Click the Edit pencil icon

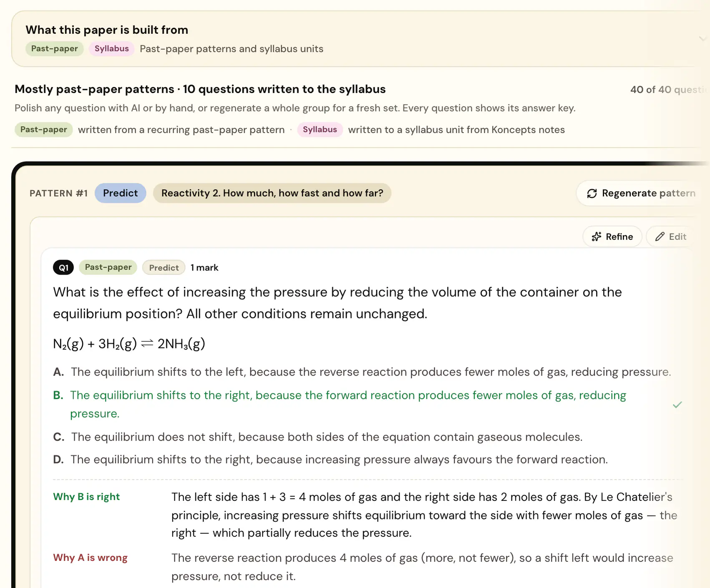coord(660,237)
